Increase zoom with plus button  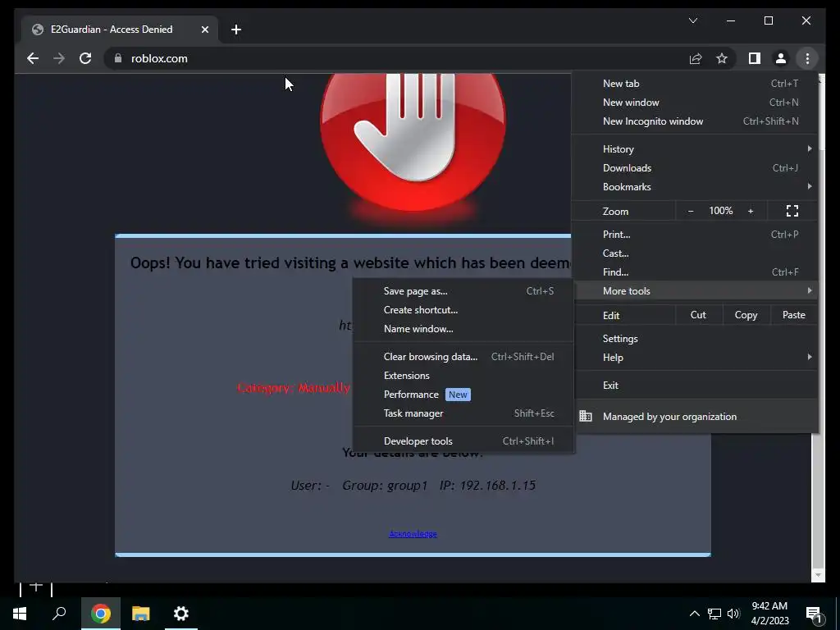click(x=751, y=211)
